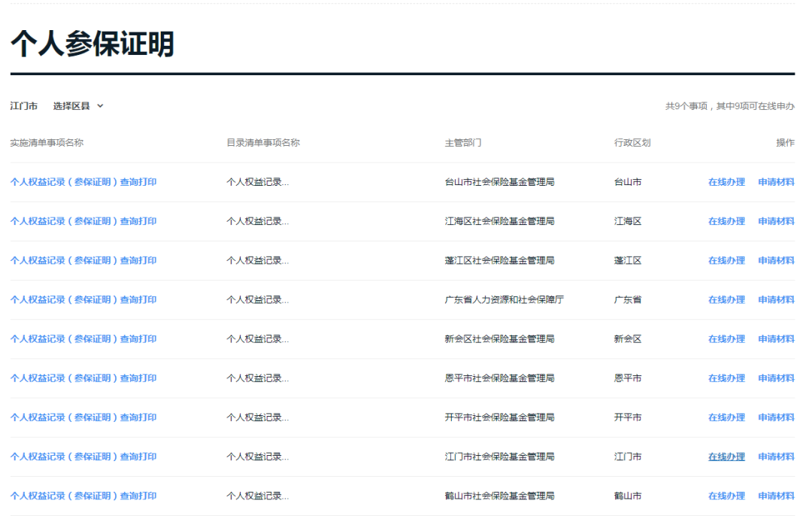
Task: Open 申请材料 for the 新会区 row
Action: [x=775, y=338]
